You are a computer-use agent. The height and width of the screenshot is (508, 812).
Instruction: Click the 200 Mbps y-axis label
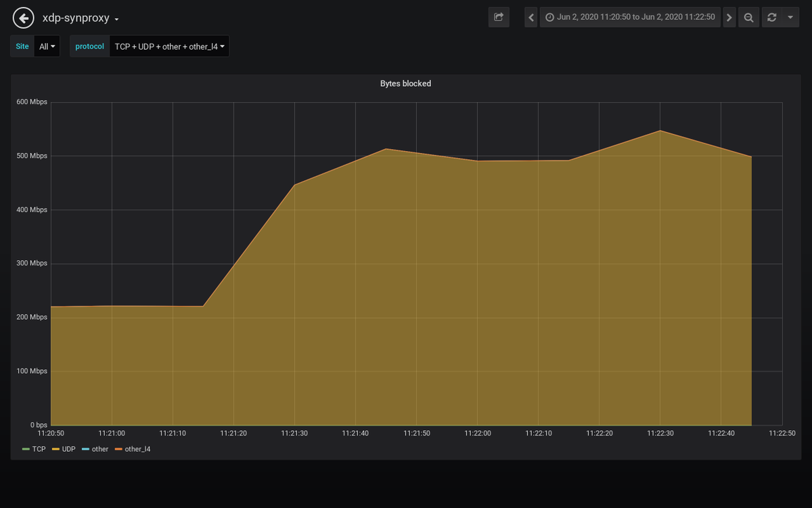tap(32, 317)
